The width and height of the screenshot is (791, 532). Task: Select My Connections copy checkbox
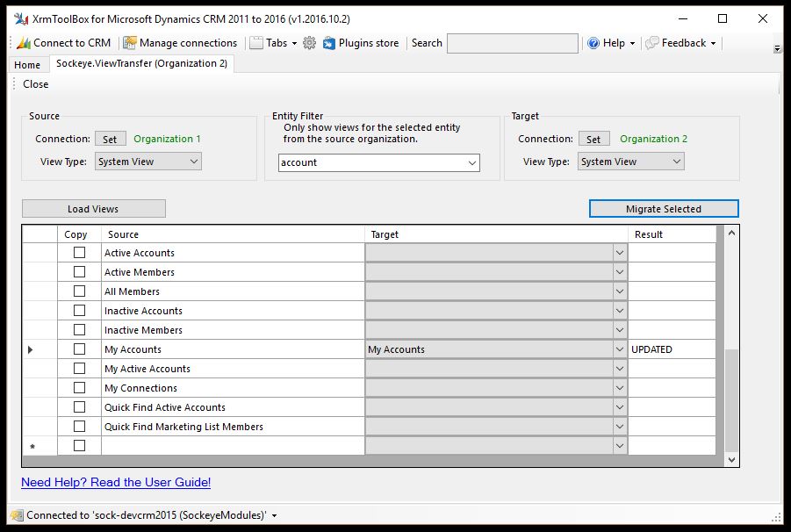[79, 388]
